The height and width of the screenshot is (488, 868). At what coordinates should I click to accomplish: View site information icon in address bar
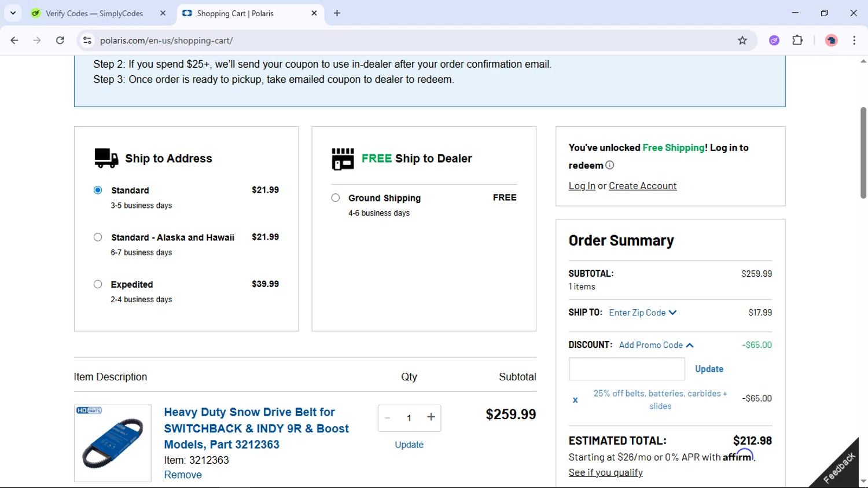coord(87,41)
